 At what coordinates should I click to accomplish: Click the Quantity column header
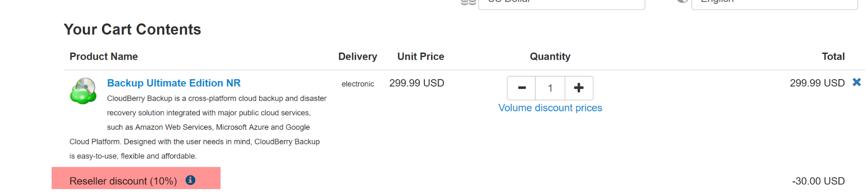[x=550, y=57]
